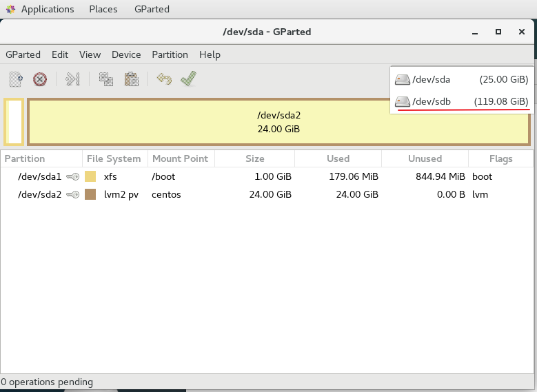Close the GParted window
Viewport: 537px width, 392px height.
[522, 32]
